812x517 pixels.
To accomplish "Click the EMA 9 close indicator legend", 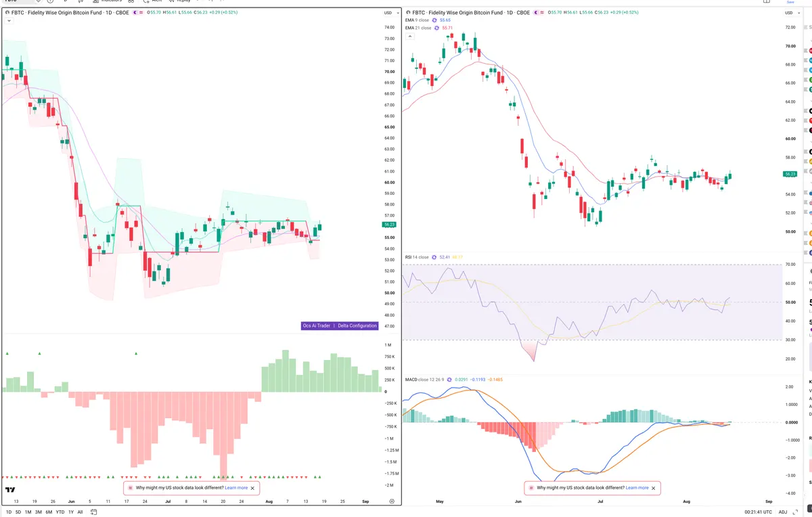I will pos(418,20).
